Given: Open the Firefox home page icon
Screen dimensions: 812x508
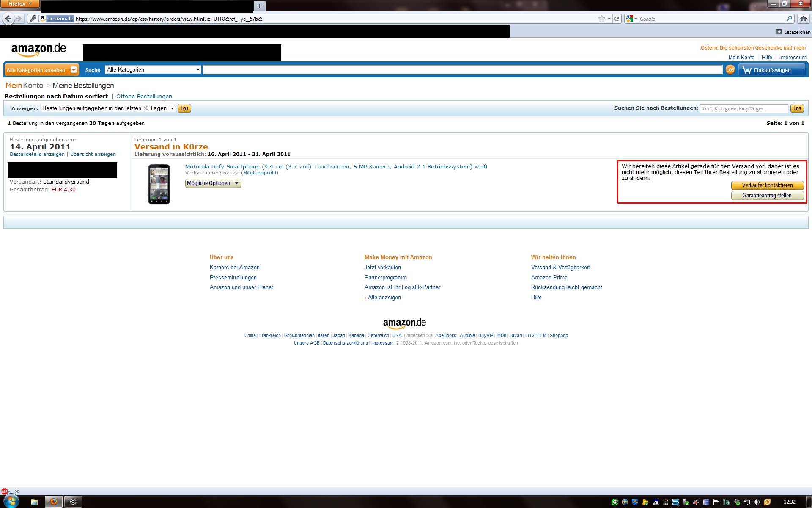Looking at the screenshot, I should (804, 19).
